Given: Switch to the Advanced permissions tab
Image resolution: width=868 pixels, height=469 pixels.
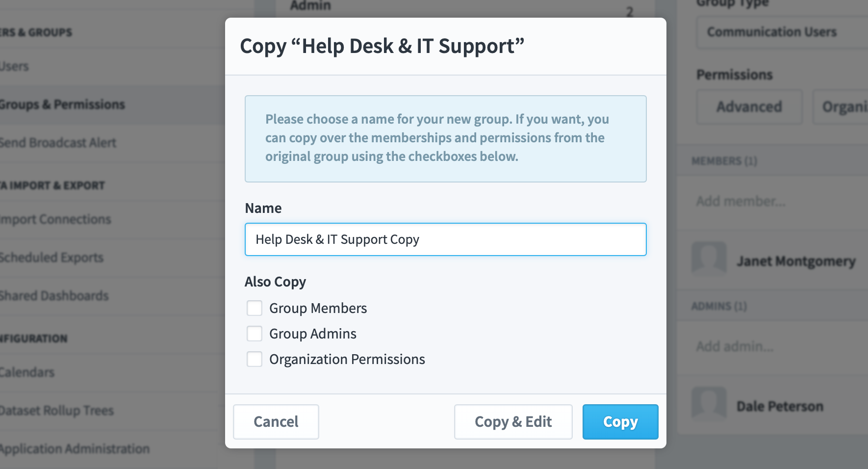Looking at the screenshot, I should [x=749, y=106].
